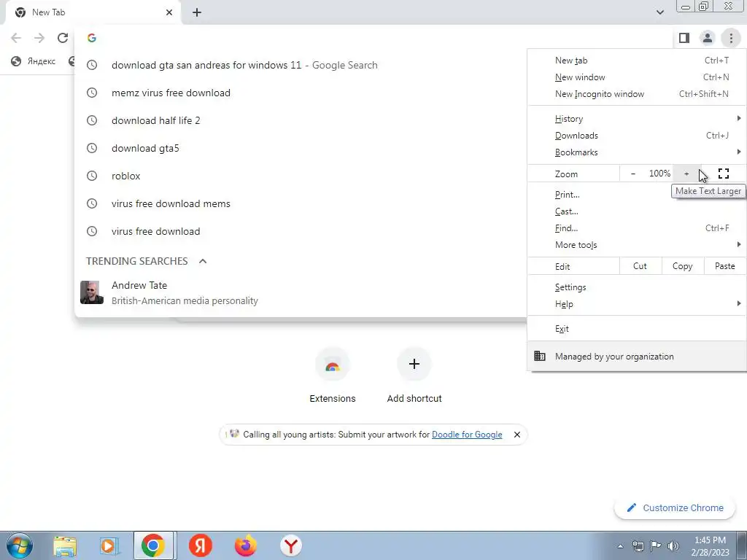
Task: Click the back navigation arrow
Action: click(16, 38)
